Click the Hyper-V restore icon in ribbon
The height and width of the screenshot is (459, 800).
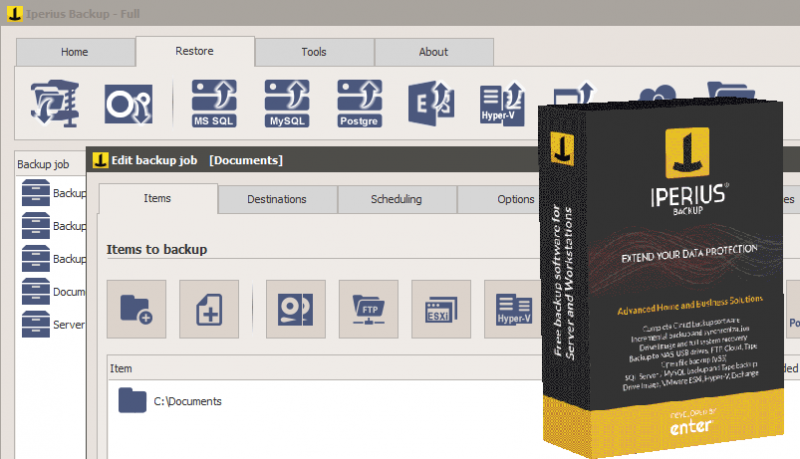[502, 104]
